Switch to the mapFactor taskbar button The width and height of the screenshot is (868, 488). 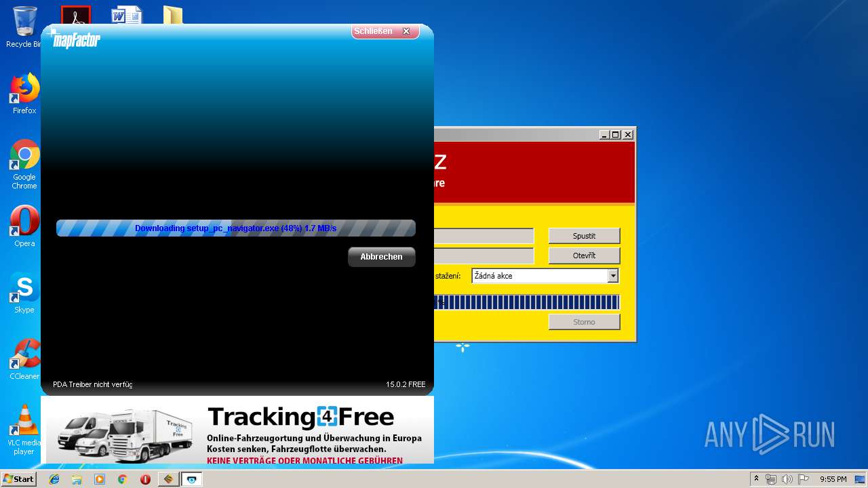pyautogui.click(x=192, y=479)
